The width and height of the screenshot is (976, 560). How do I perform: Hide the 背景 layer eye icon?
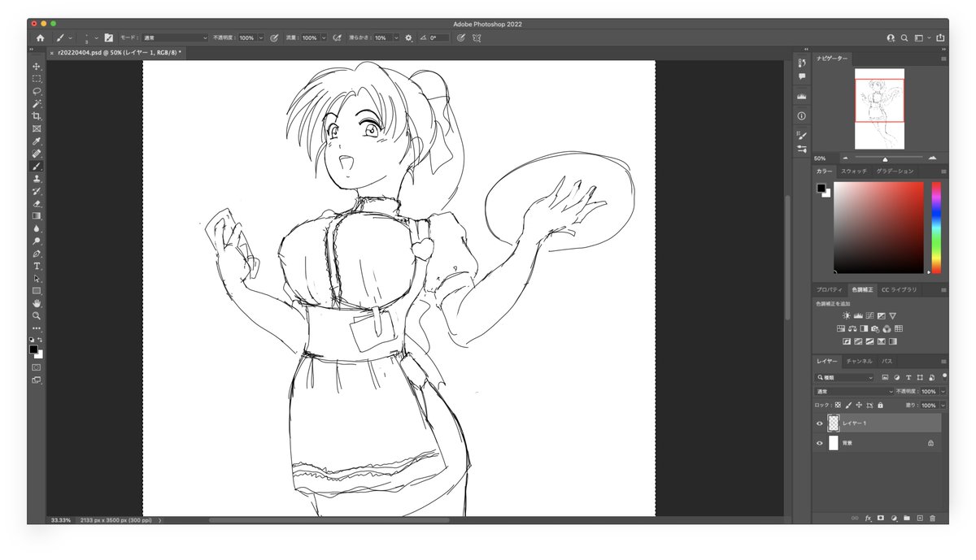click(820, 443)
